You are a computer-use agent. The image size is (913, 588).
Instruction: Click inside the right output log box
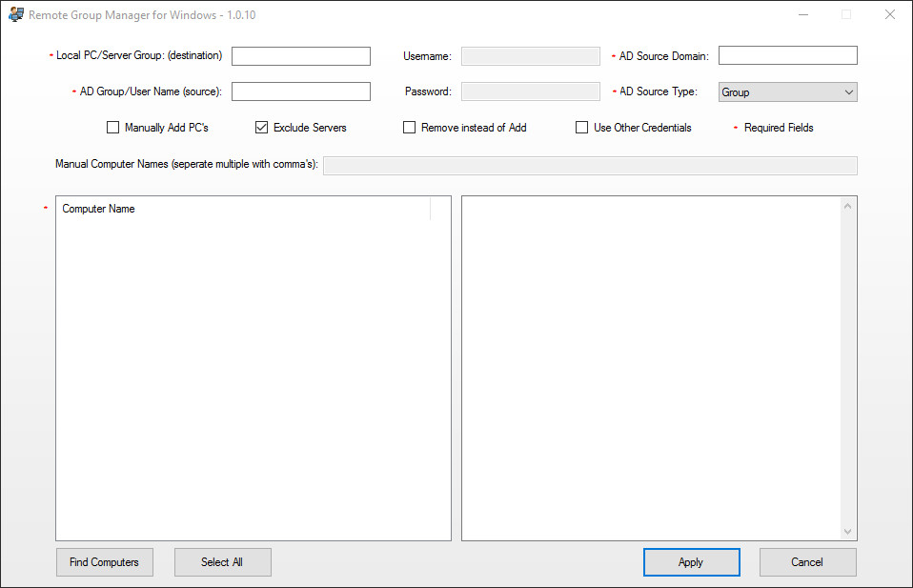coord(651,368)
